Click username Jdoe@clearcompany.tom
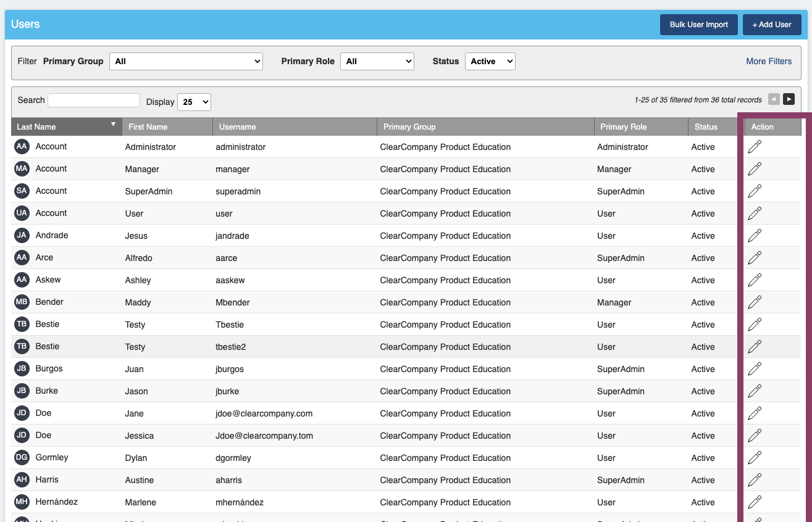The width and height of the screenshot is (812, 522). point(264,436)
